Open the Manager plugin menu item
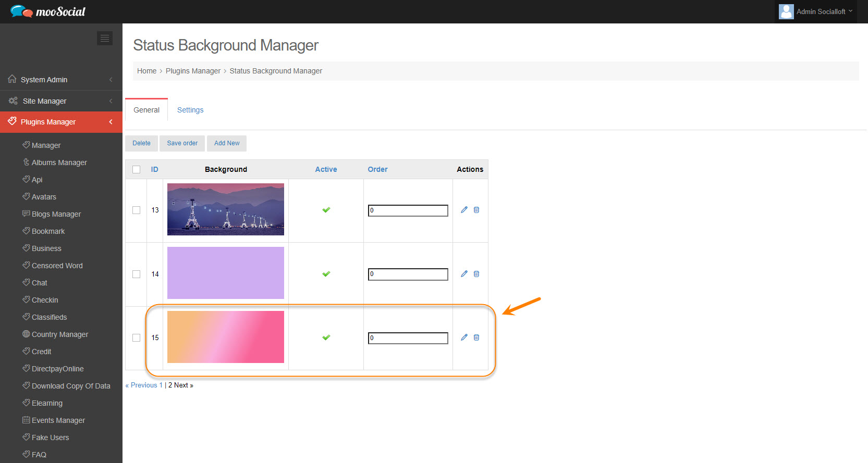This screenshot has height=463, width=868. (x=46, y=145)
